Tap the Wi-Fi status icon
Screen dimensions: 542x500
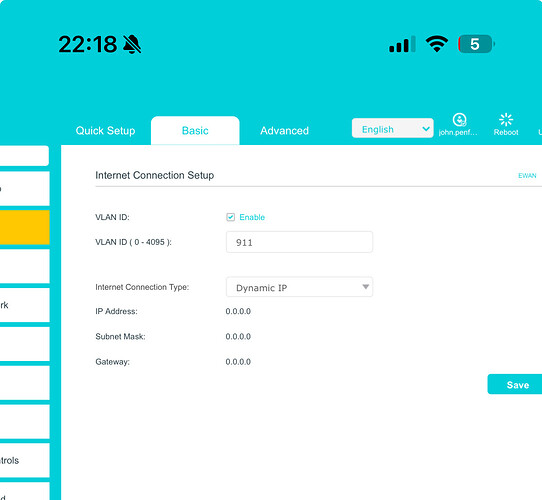tap(437, 44)
